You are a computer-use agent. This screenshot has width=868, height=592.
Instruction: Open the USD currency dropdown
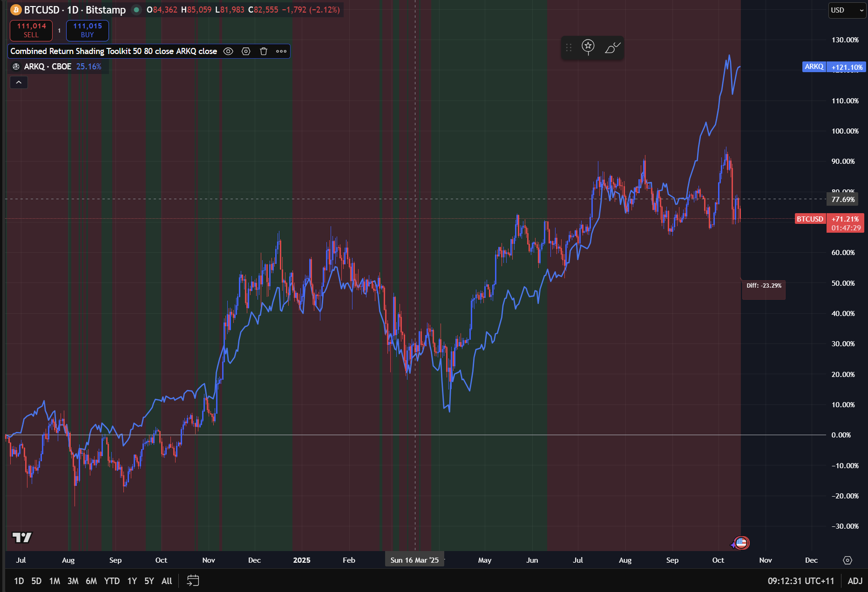tap(847, 10)
